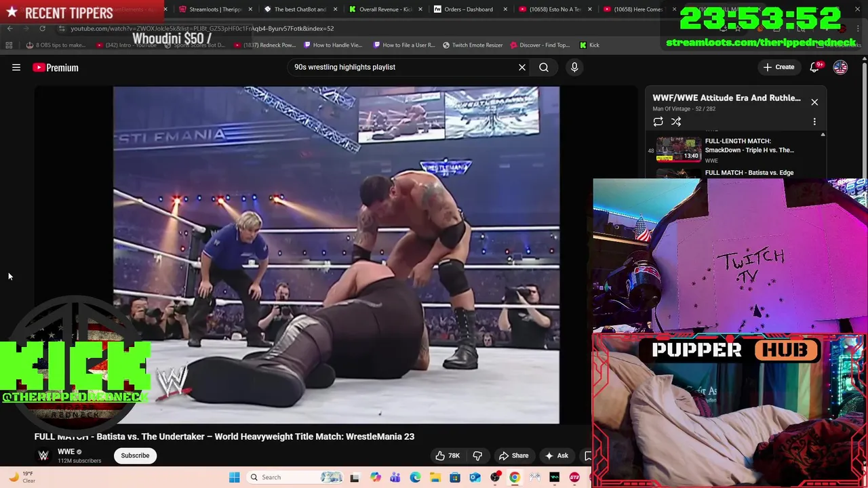This screenshot has width=868, height=488.
Task: Open Twitch Emote Resizer bookmark
Action: [x=473, y=45]
